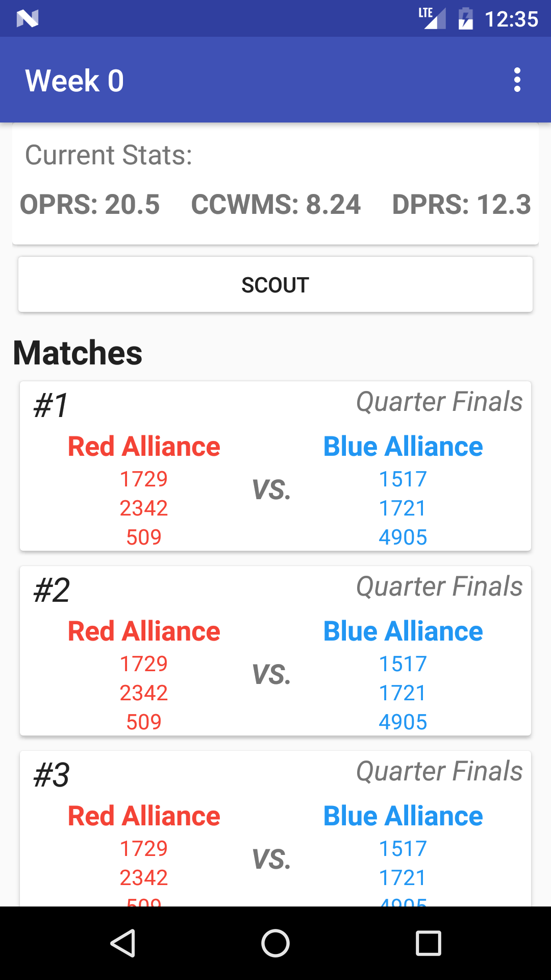Open match #1 Quarter Finals card
Image resolution: width=551 pixels, height=980 pixels.
tap(275, 466)
